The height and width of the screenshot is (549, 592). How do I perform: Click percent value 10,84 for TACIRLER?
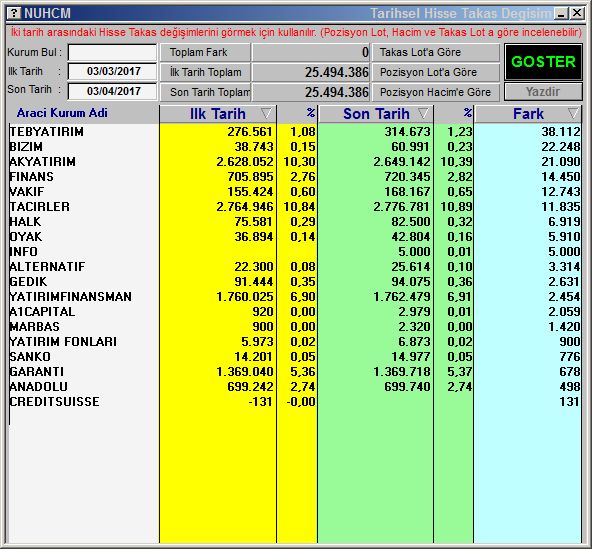[299, 207]
